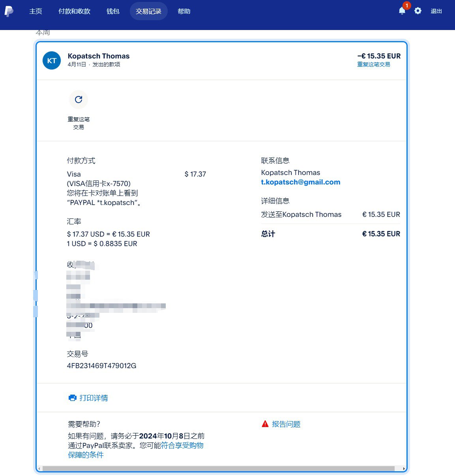Viewport: 455px width, 476px height.
Task: Click the PayPal logo icon
Action: tap(9, 11)
